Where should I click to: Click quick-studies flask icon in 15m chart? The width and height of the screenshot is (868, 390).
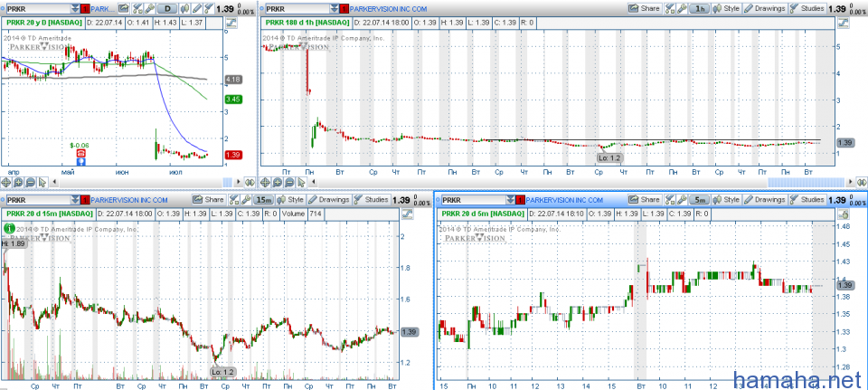235,199
